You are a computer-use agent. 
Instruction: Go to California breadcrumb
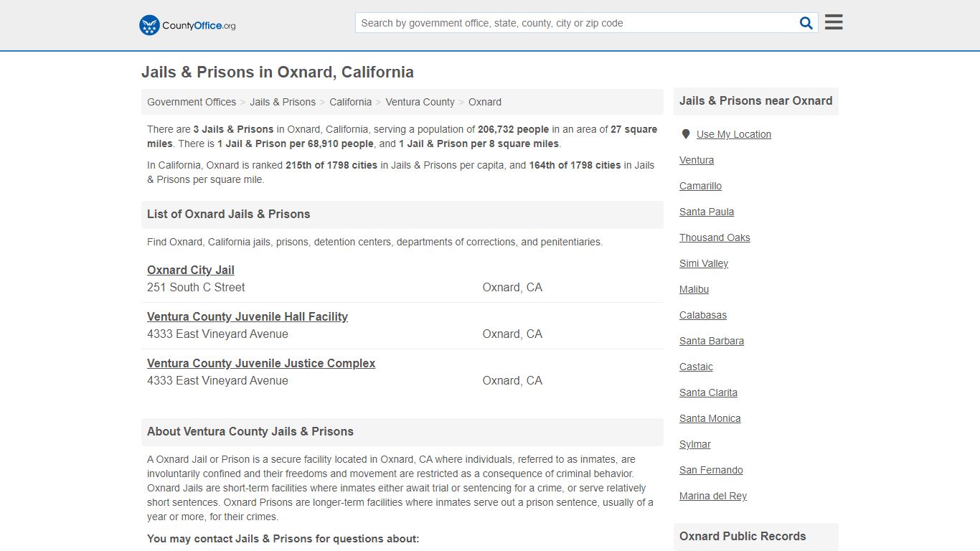(351, 102)
